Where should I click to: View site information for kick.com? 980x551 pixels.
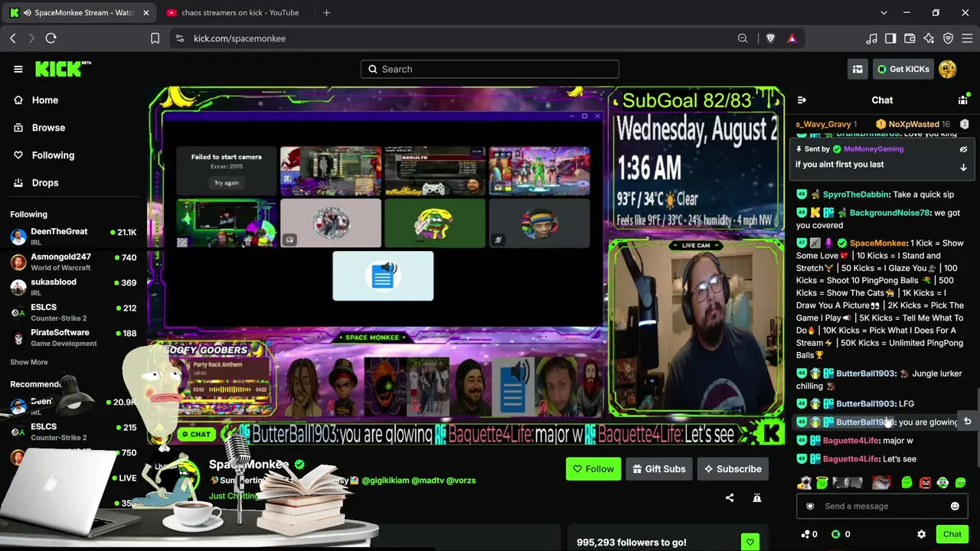pyautogui.click(x=179, y=38)
